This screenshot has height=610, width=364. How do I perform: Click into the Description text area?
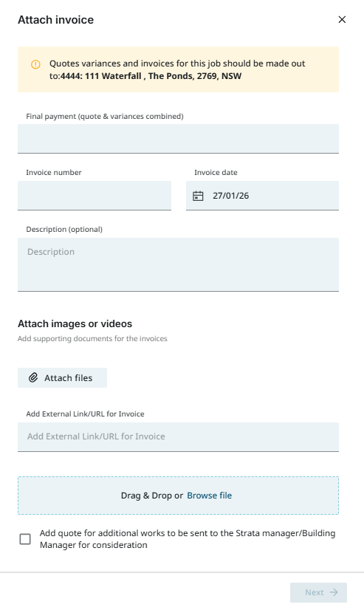coord(178,264)
